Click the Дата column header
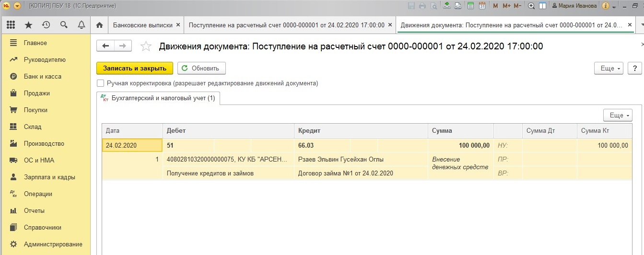 pos(132,130)
